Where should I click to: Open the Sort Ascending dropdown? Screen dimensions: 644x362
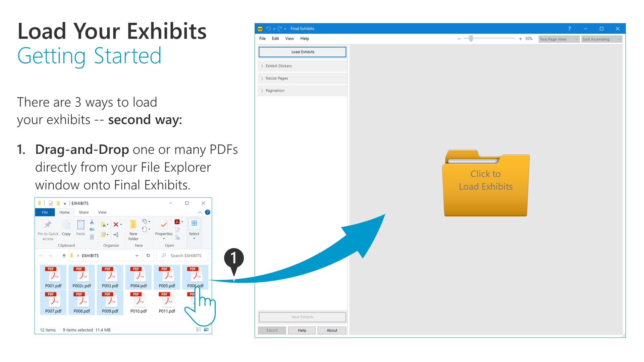[601, 39]
